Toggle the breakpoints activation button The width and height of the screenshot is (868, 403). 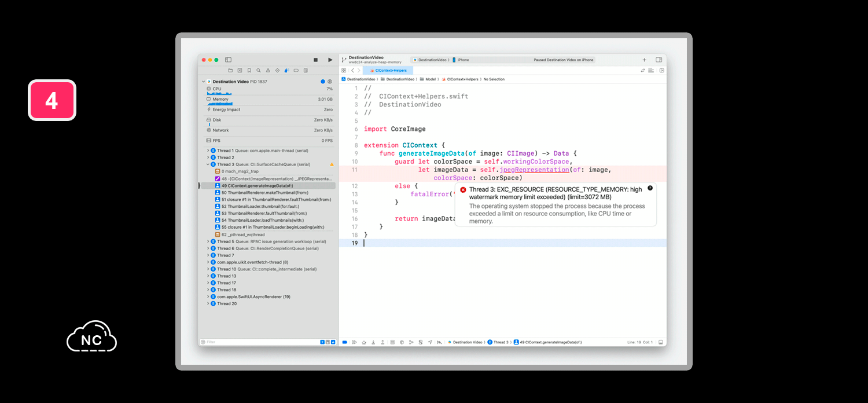[x=344, y=342]
